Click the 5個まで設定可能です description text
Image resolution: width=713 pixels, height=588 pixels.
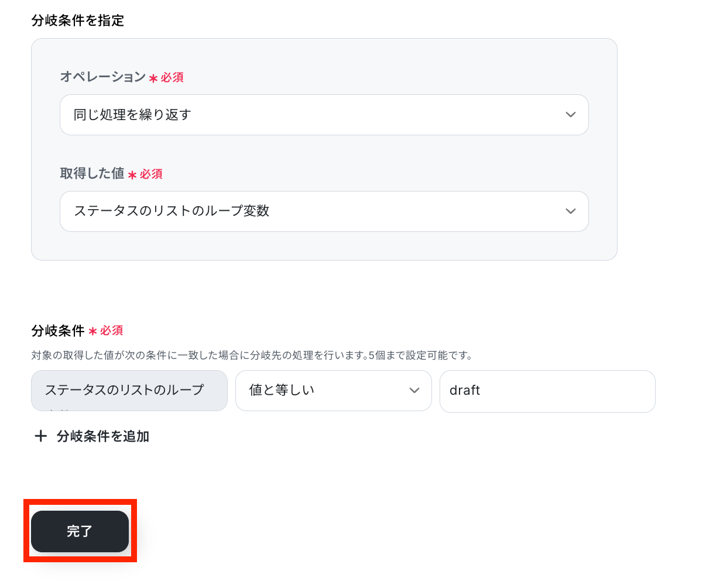(x=420, y=355)
